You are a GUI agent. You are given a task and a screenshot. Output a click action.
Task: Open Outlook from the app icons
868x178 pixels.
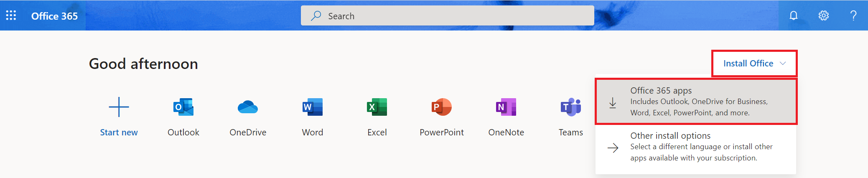coord(183,107)
